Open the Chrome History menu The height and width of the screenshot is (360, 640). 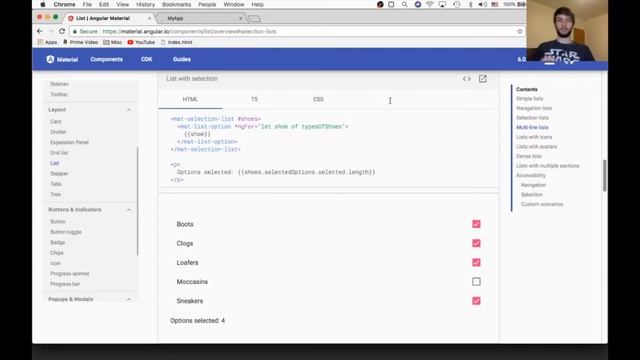(x=145, y=4)
